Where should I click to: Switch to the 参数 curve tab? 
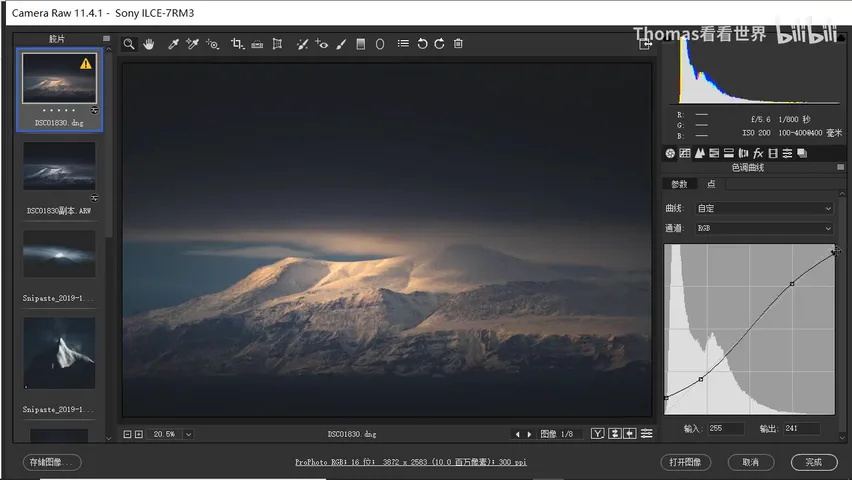[x=679, y=184]
